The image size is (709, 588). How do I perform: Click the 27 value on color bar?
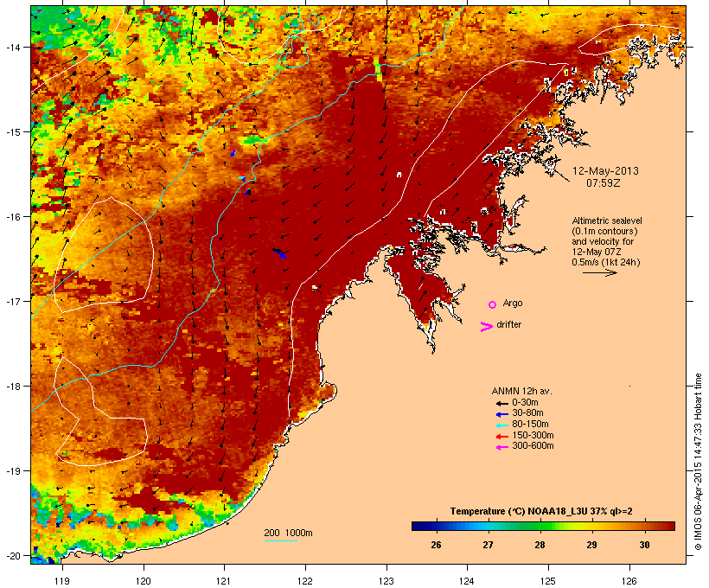point(488,545)
